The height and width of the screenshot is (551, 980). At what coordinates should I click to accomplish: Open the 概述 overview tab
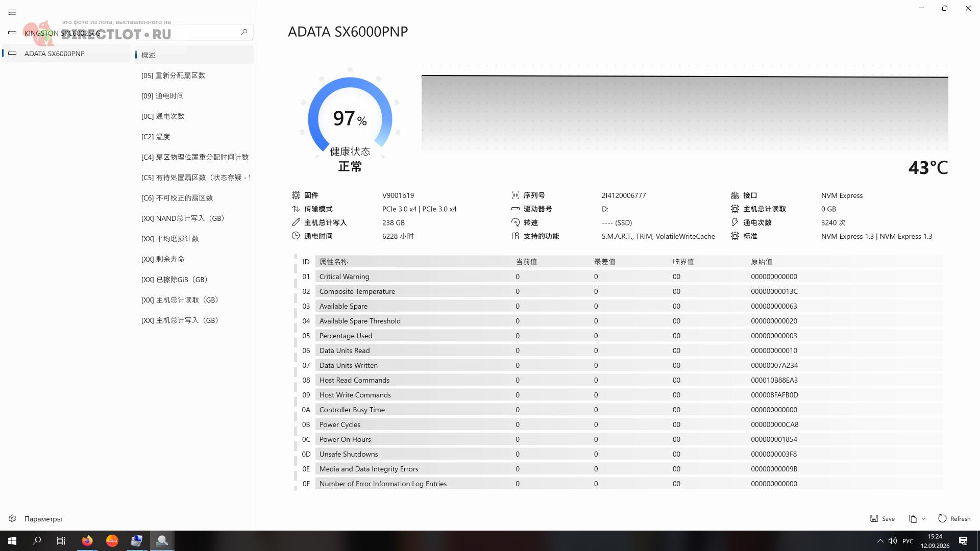194,55
